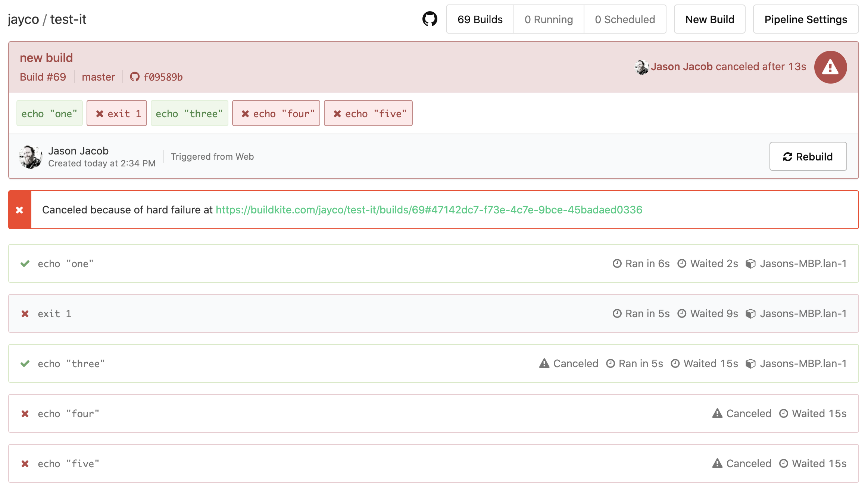Click warning triangle Canceled on echo "five" row
The width and height of the screenshot is (868, 494).
tap(717, 463)
